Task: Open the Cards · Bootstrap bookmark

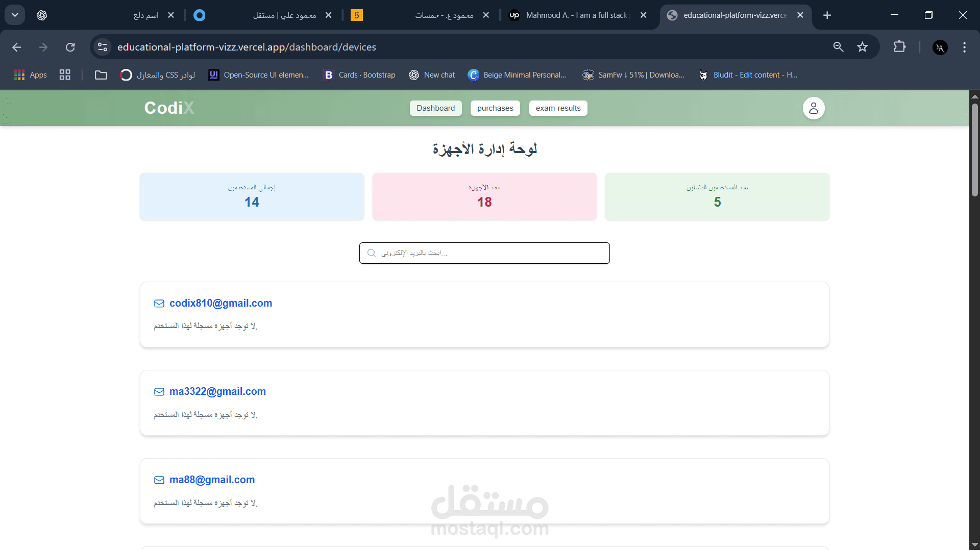Action: point(359,75)
